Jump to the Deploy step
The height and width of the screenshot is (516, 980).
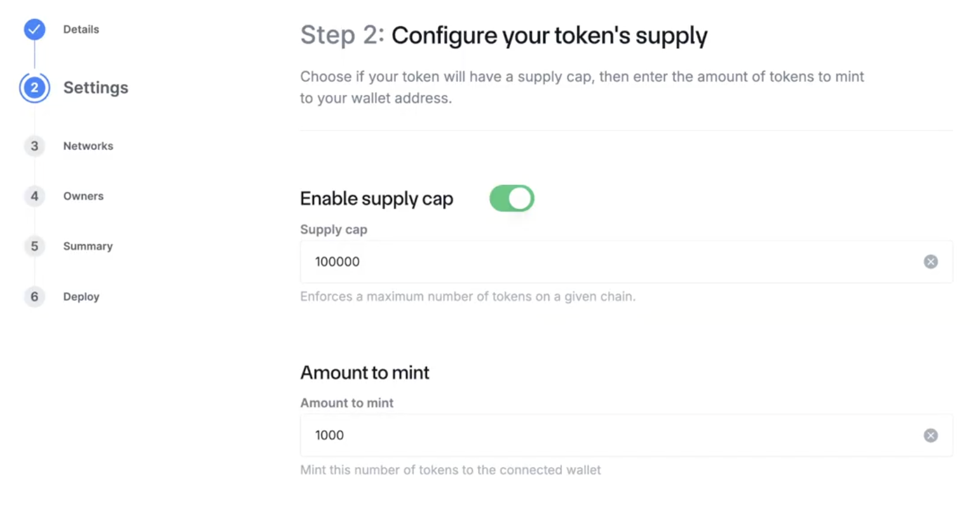pos(81,297)
